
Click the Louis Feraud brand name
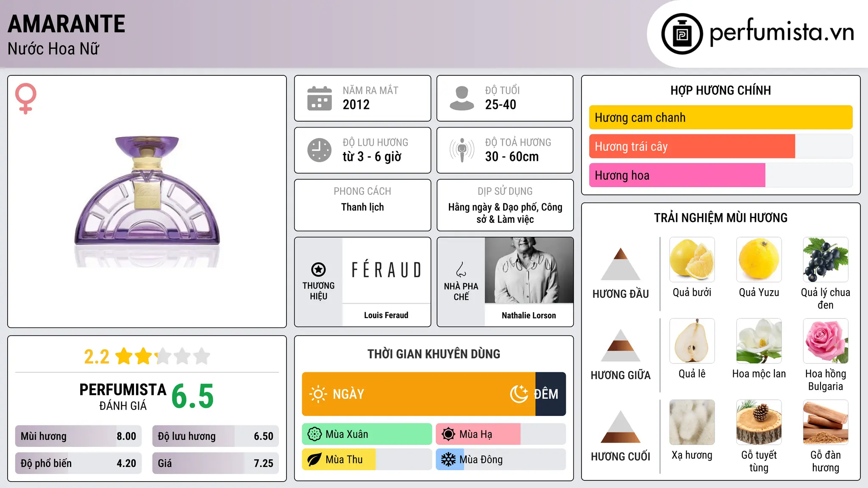[x=386, y=315]
